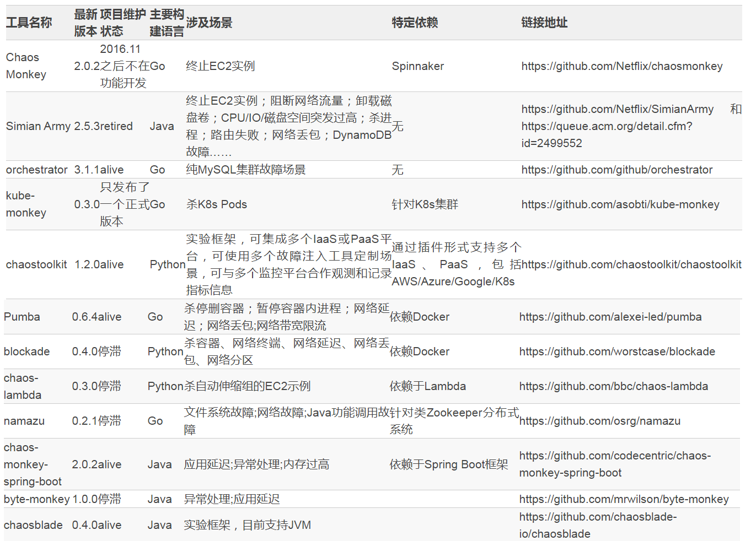Screen dimensions: 756x541
Task: Open the Netflix SimianArmy GitHub link
Action: [618, 109]
